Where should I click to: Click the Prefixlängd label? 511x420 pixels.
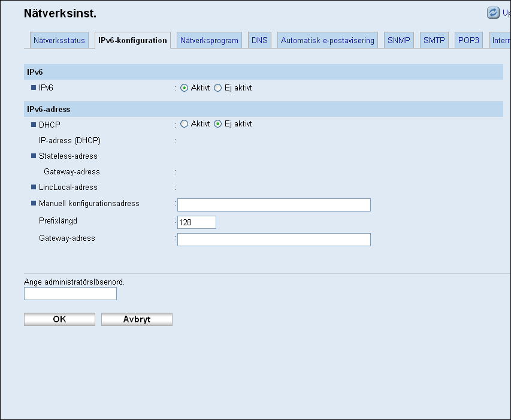click(x=58, y=221)
